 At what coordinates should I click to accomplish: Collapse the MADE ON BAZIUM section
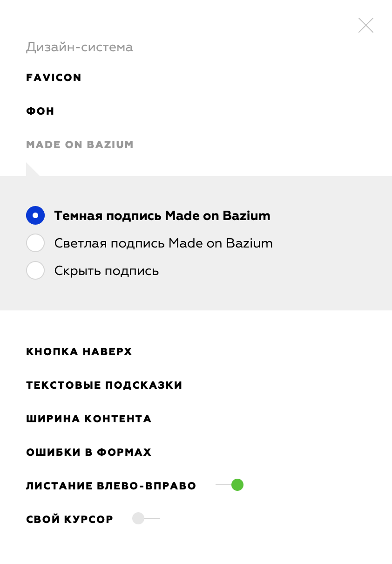[80, 144]
